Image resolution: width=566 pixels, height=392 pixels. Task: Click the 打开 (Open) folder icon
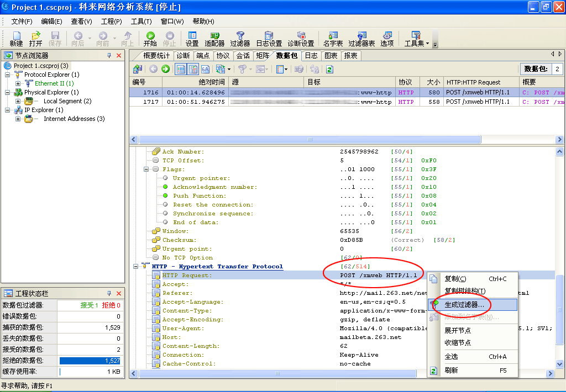[35, 36]
